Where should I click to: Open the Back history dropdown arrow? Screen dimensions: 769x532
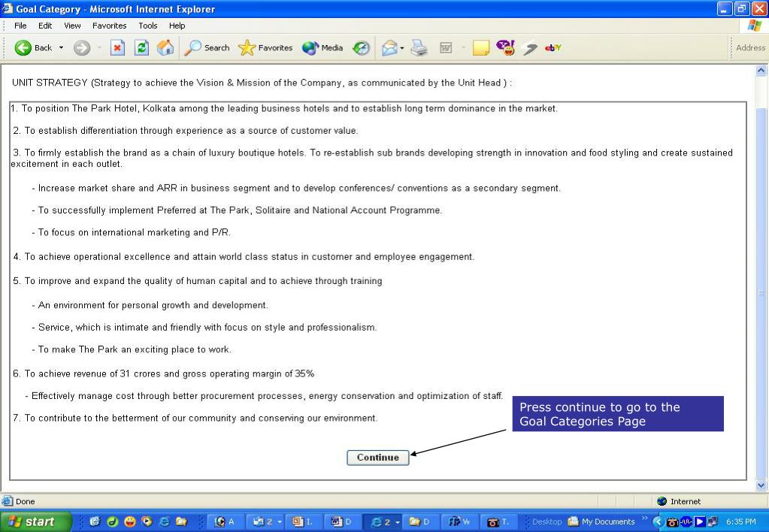click(x=62, y=47)
